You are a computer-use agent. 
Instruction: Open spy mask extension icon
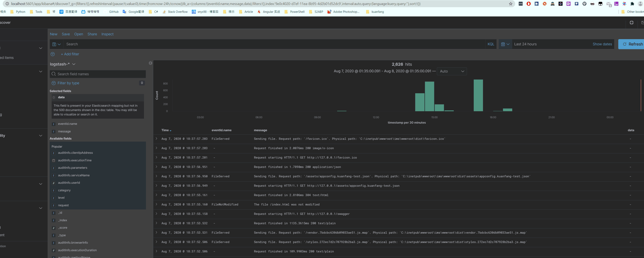click(593, 4)
